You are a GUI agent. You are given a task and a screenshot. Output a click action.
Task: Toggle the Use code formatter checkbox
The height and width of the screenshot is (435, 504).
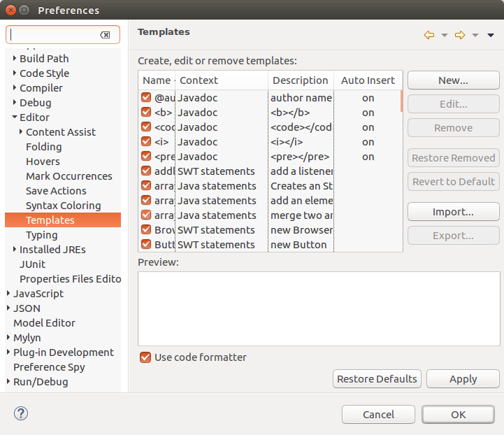pos(145,357)
